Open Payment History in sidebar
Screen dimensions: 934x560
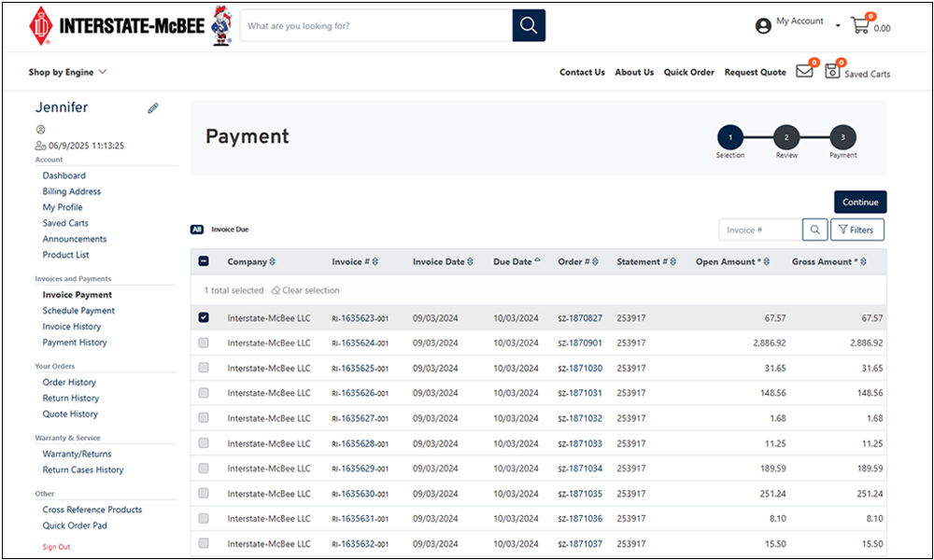point(75,343)
